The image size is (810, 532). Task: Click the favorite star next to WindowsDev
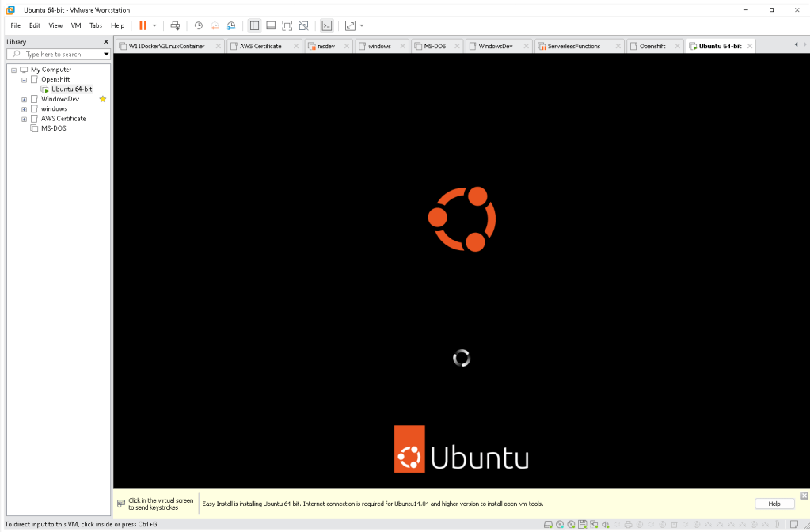(103, 99)
